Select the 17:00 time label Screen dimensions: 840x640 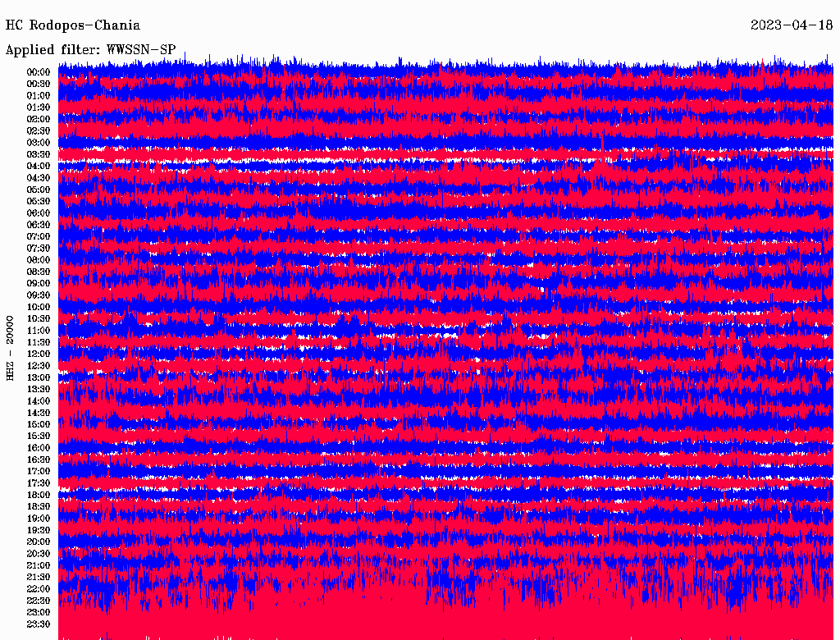click(x=39, y=472)
